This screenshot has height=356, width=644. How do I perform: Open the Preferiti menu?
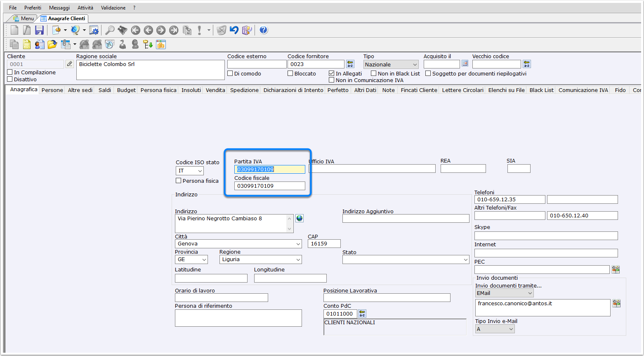click(33, 8)
